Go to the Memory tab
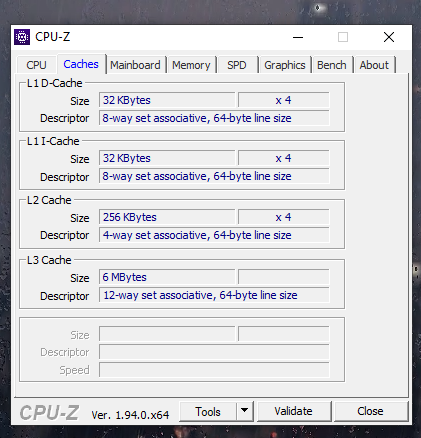Viewport: 421px width, 438px height. coord(191,65)
